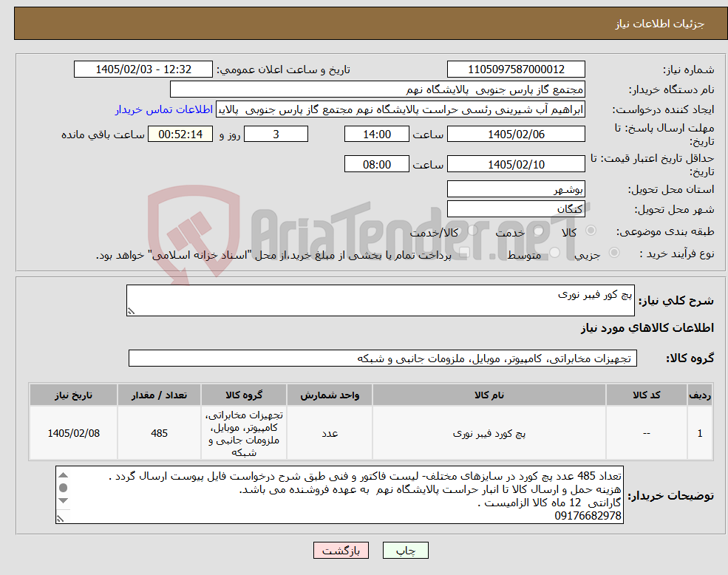The width and height of the screenshot is (728, 575).
Task: Click scroll up arrow in buyer notes
Action: [64, 475]
